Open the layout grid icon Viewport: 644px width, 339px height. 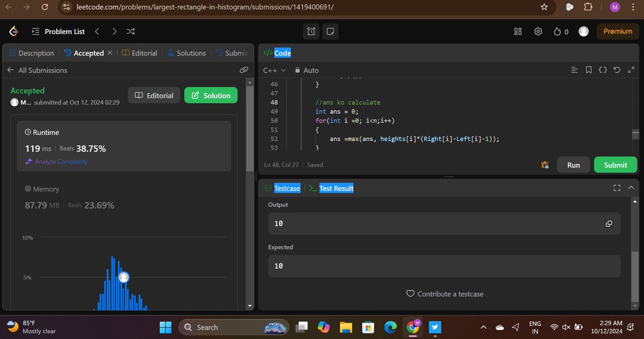[518, 32]
